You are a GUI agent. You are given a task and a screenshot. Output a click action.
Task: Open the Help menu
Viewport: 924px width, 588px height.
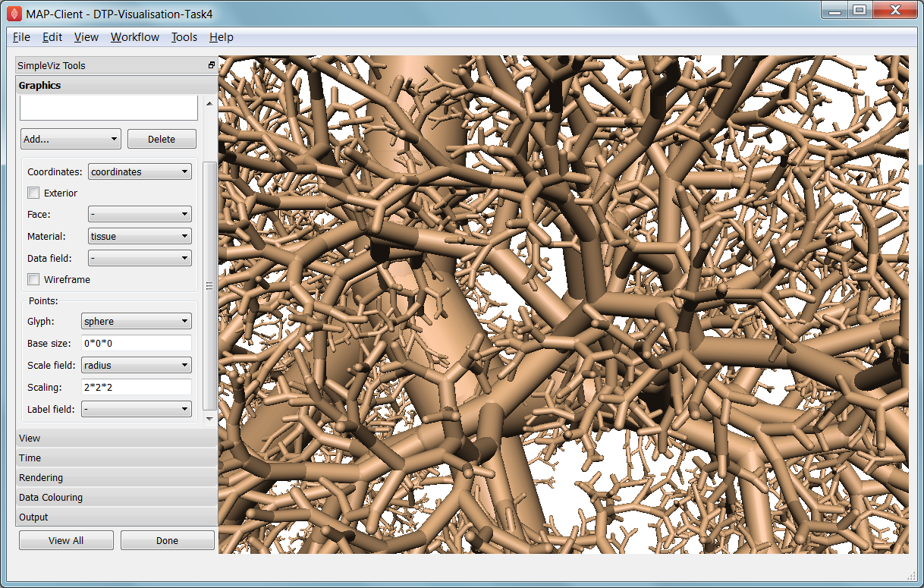click(222, 37)
